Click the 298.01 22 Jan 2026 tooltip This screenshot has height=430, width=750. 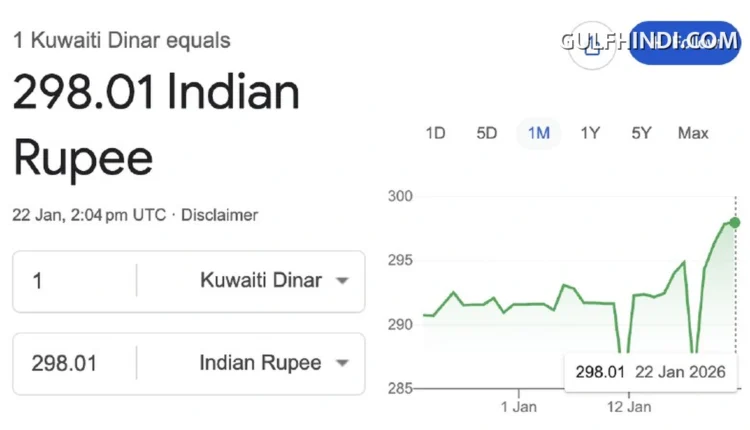coord(652,372)
